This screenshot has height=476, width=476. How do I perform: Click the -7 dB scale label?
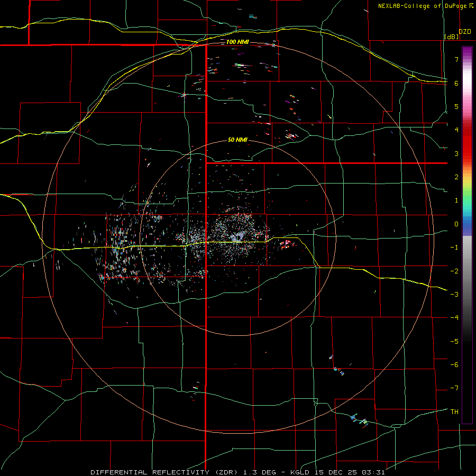pos(454,388)
